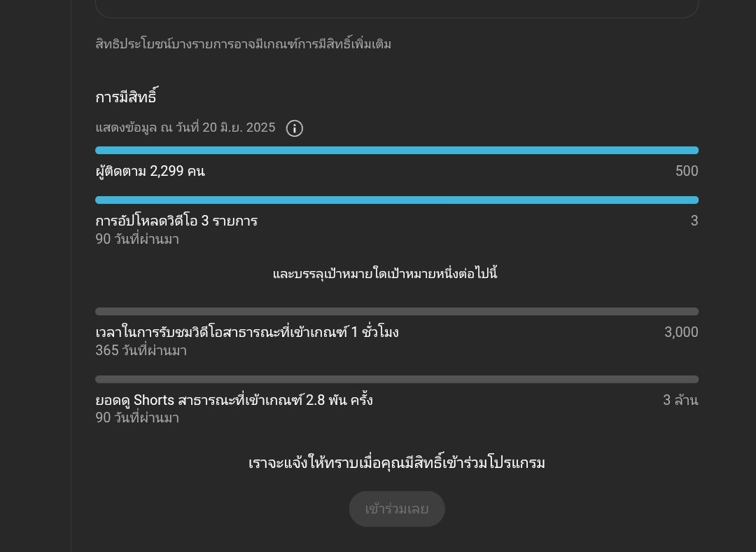Click the การมีสิทธิ์ section heading
Screen dimensions: 756x552
[x=126, y=97]
